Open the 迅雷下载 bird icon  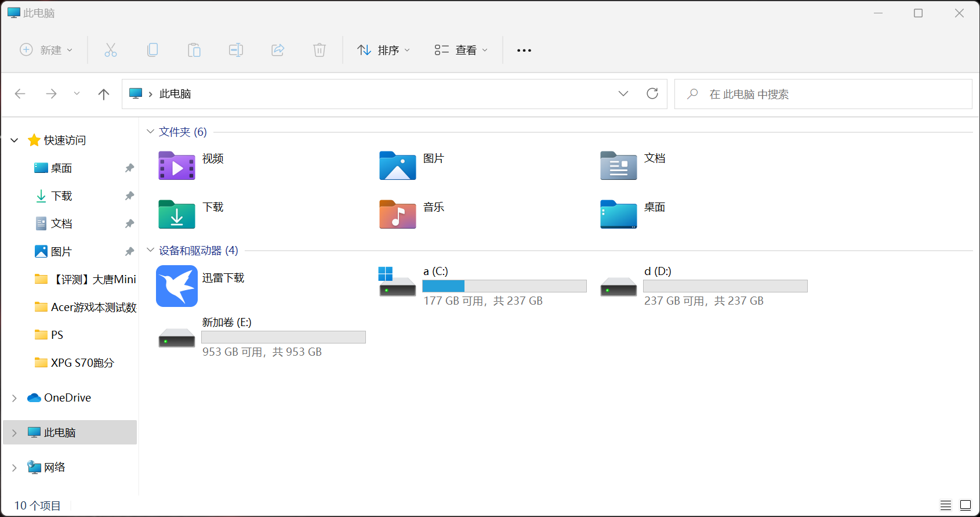point(177,286)
